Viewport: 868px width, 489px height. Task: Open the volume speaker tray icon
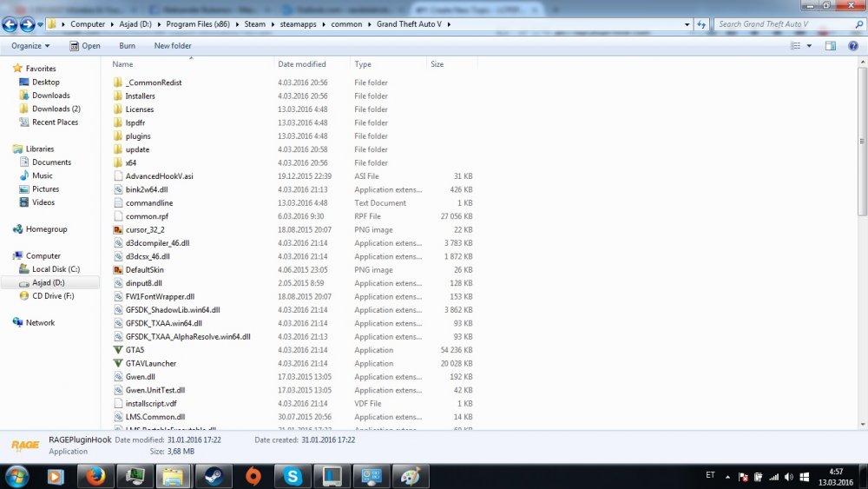pos(789,477)
